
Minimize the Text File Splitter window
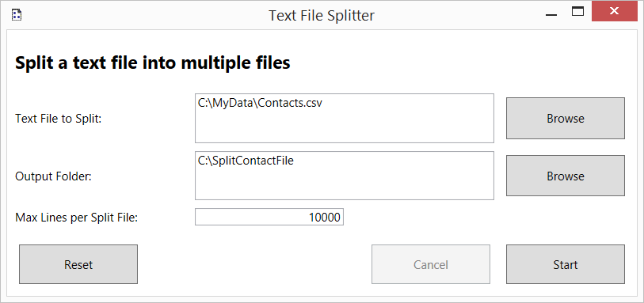pos(551,15)
